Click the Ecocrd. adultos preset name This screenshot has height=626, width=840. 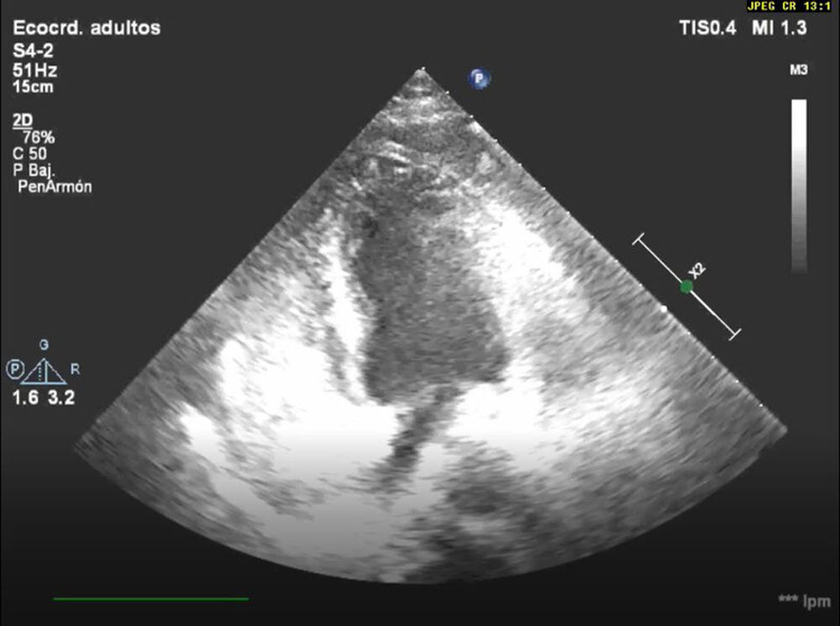coord(87,29)
